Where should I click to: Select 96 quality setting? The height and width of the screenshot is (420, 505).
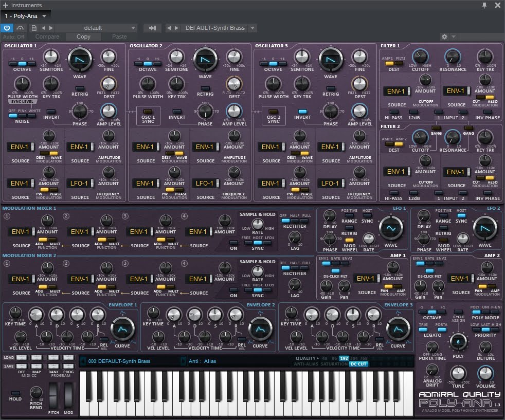(x=334, y=358)
